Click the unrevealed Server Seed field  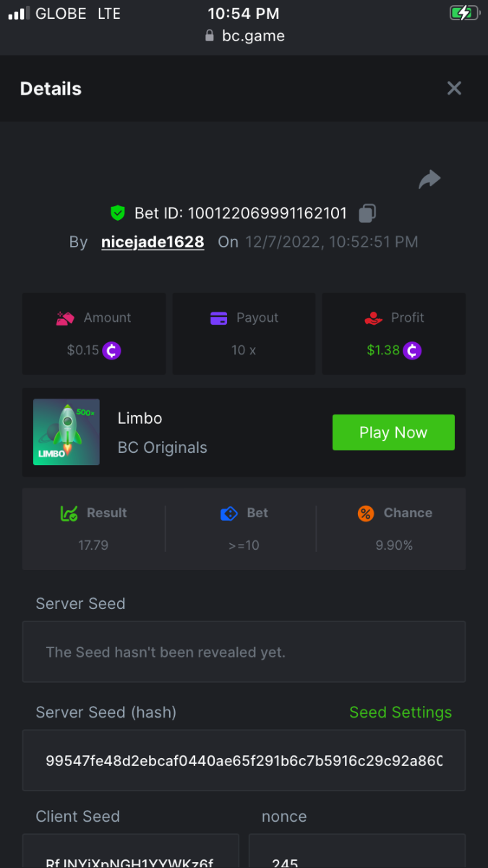pos(244,652)
